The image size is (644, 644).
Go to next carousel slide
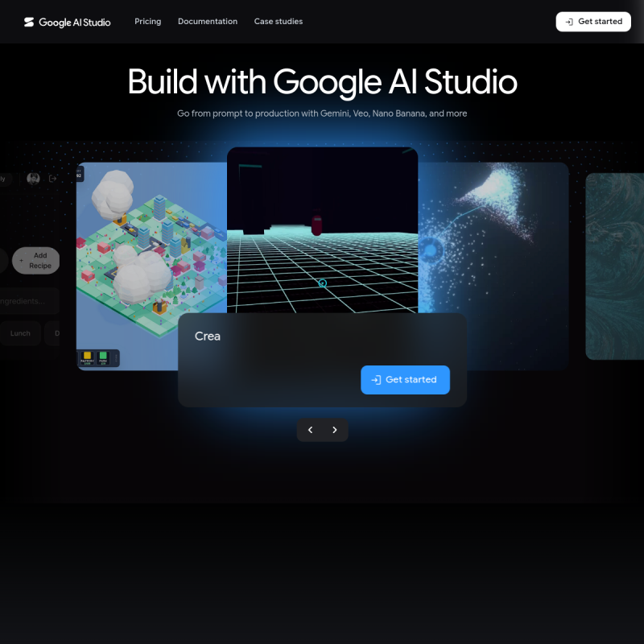334,430
